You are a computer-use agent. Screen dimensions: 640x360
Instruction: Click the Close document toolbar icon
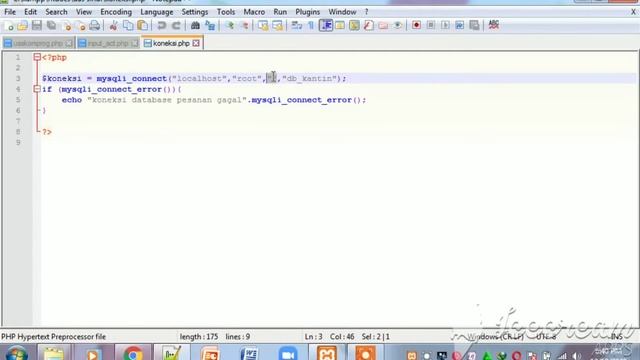point(66,26)
